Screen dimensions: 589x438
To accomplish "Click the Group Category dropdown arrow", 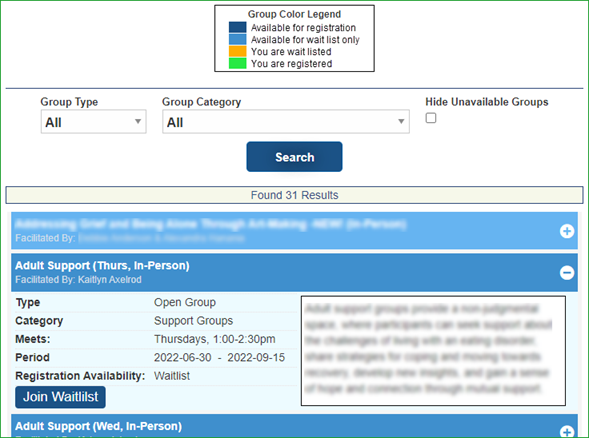I will 401,121.
